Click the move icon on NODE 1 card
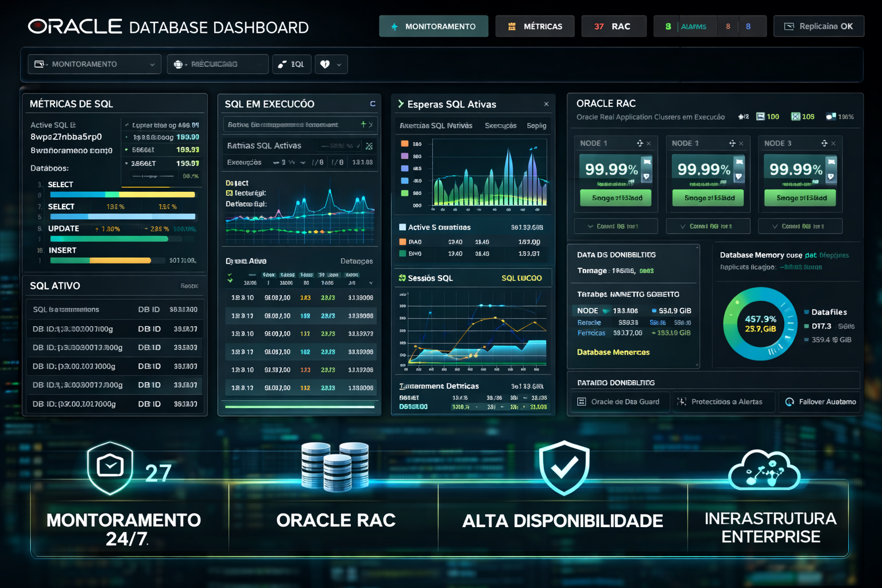Viewport: 882px width, 588px height. point(640,143)
